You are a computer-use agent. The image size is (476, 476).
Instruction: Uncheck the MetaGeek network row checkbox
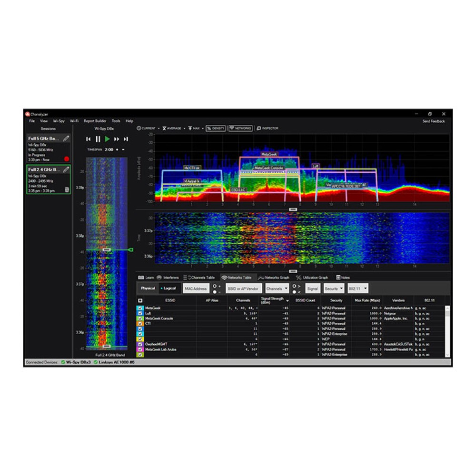140,308
